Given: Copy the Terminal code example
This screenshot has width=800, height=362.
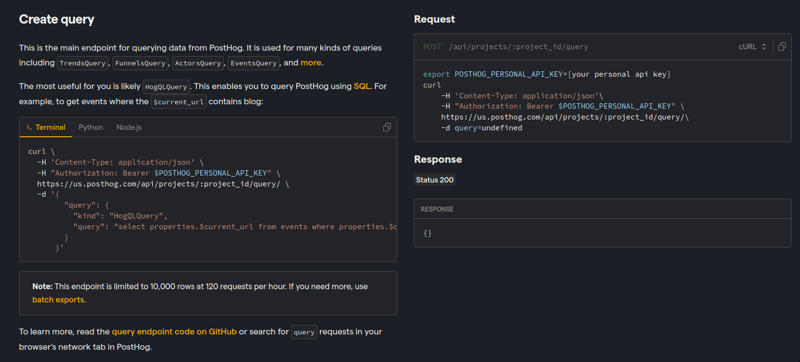Looking at the screenshot, I should pyautogui.click(x=387, y=127).
